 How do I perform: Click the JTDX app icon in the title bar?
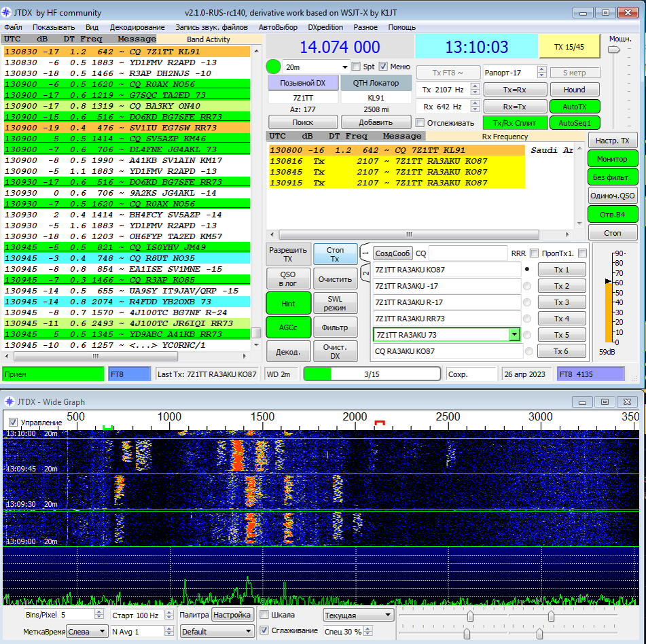[x=6, y=12]
